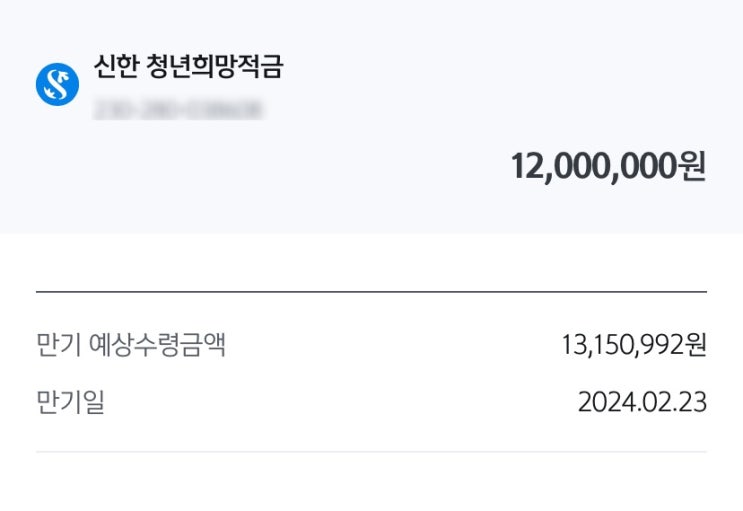The height and width of the screenshot is (511, 743).
Task: Click the light divider below 만기일 row
Action: (x=371, y=452)
